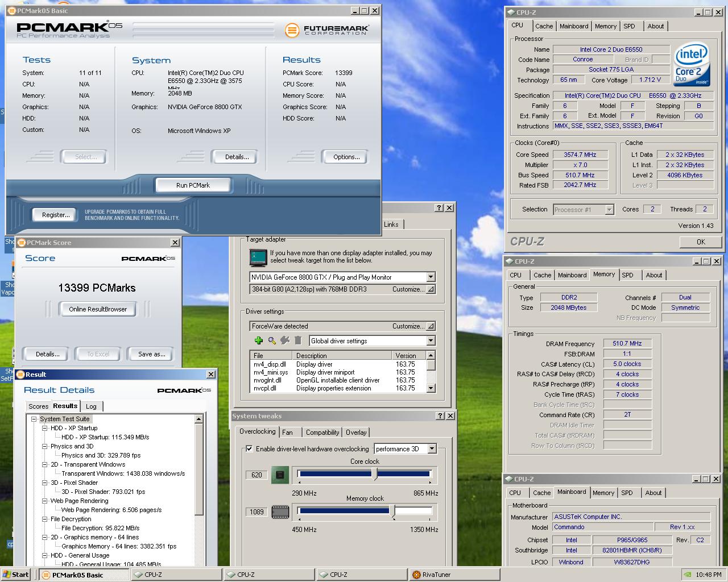This screenshot has width=728, height=582.
Task: Collapse the HDD - XP Startup node
Action: pyautogui.click(x=45, y=428)
